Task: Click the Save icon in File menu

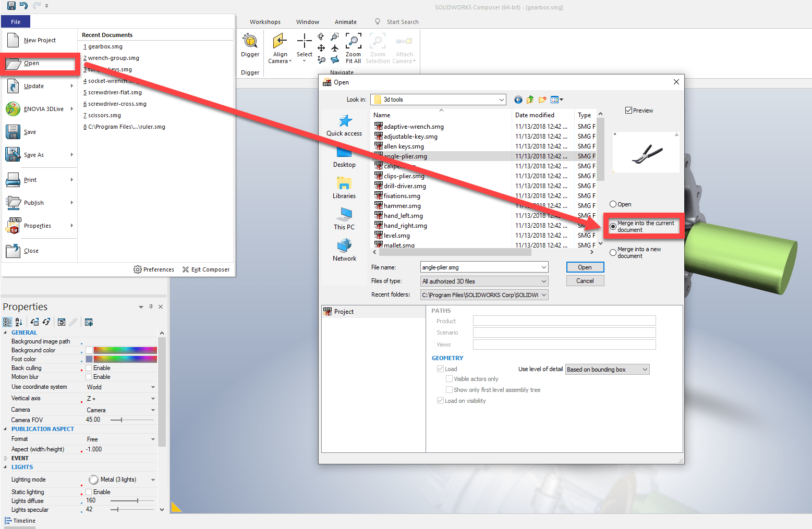Action: pos(13,132)
